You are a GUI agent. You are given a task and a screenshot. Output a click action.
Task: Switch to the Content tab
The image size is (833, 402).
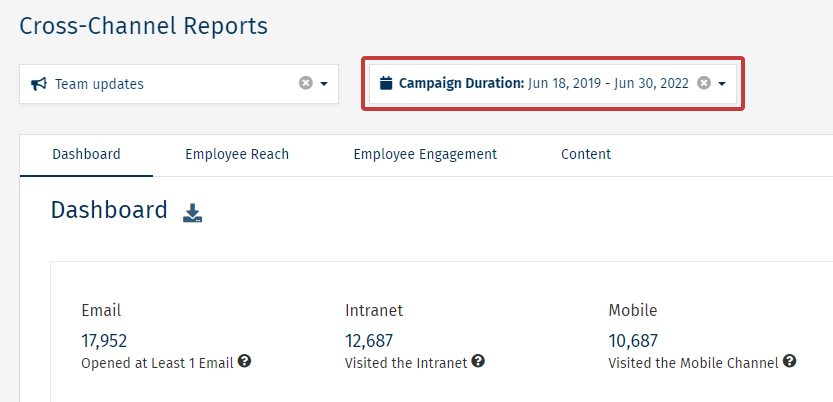click(586, 155)
